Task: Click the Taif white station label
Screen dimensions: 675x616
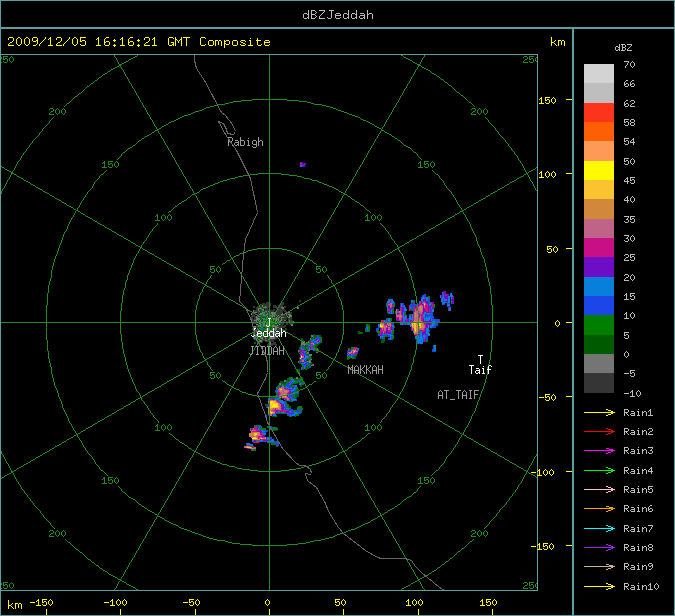Action: pos(480,370)
